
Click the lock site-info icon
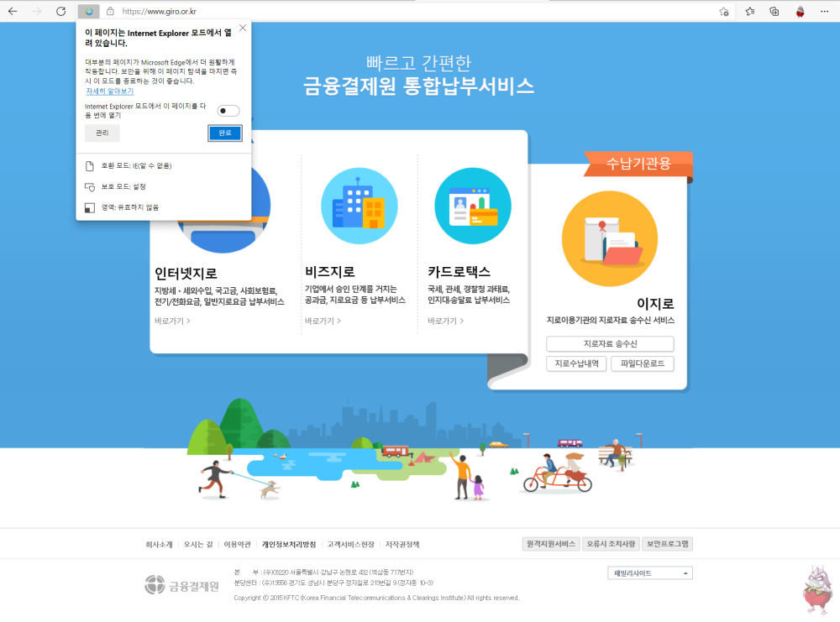(x=110, y=11)
